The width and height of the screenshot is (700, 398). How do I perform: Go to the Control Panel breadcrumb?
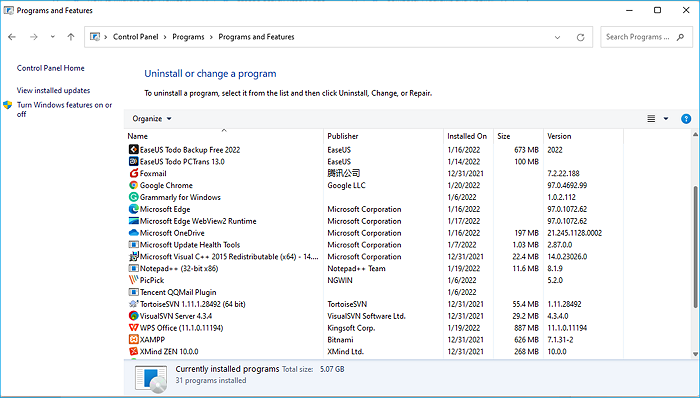pos(135,37)
